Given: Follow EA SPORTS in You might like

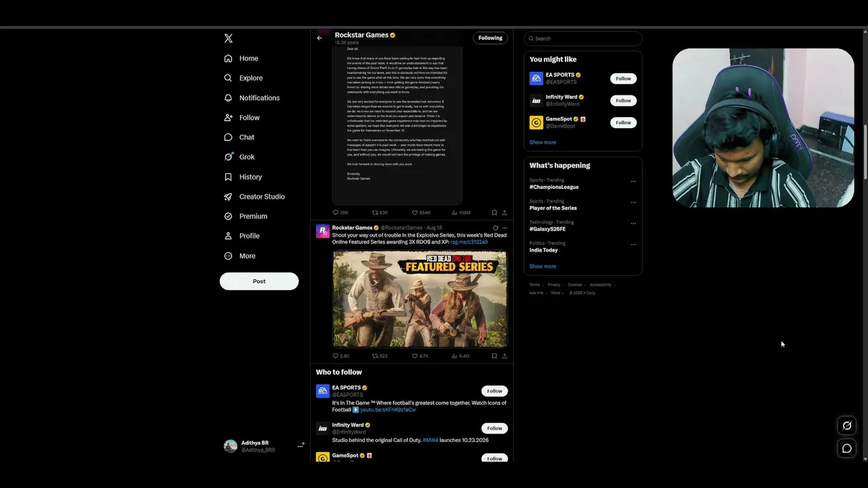Looking at the screenshot, I should click(623, 79).
